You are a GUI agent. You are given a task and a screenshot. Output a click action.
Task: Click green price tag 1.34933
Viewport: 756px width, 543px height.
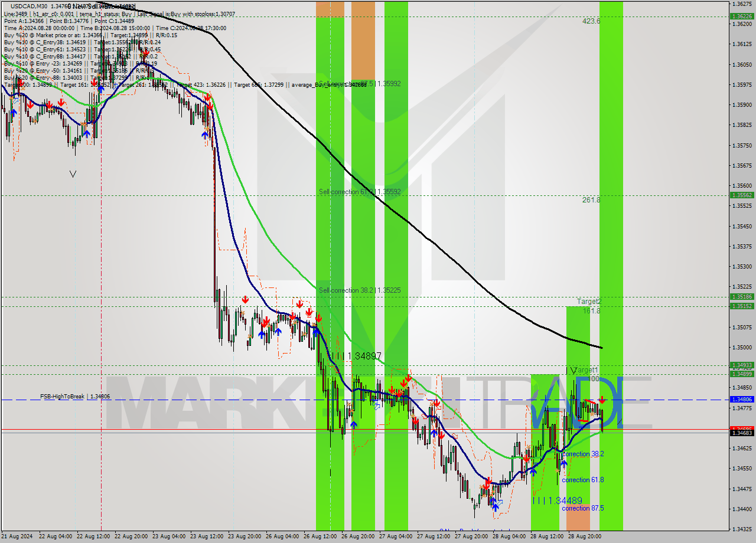[x=742, y=365]
